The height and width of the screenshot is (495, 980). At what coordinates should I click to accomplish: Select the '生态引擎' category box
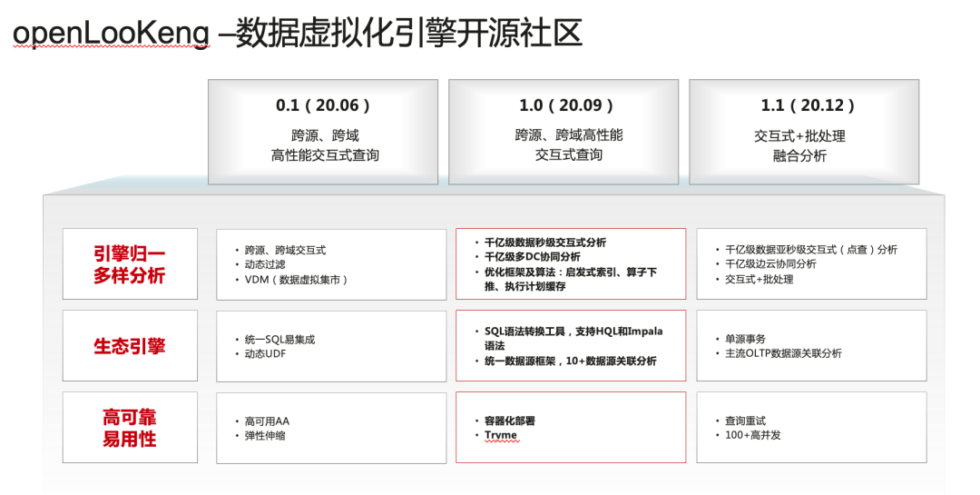coord(130,345)
